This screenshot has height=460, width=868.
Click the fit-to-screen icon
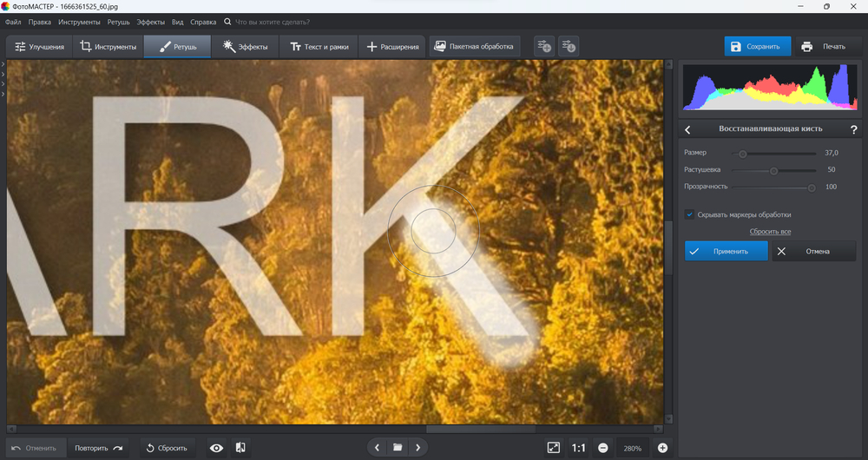(554, 448)
